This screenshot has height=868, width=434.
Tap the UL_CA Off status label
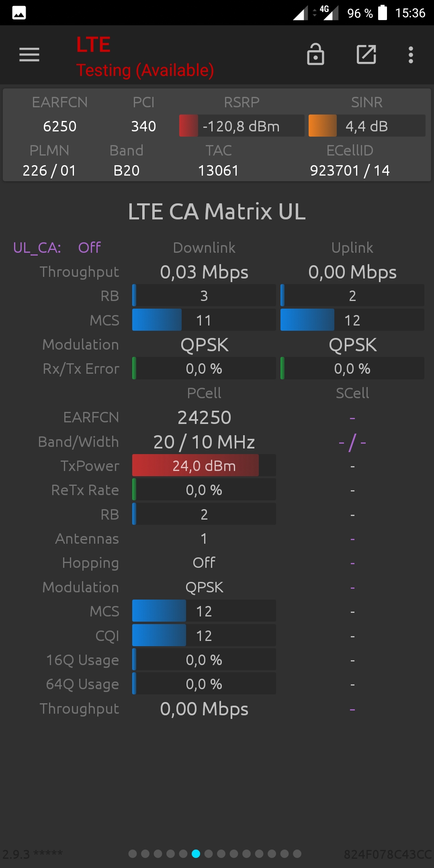click(x=57, y=248)
